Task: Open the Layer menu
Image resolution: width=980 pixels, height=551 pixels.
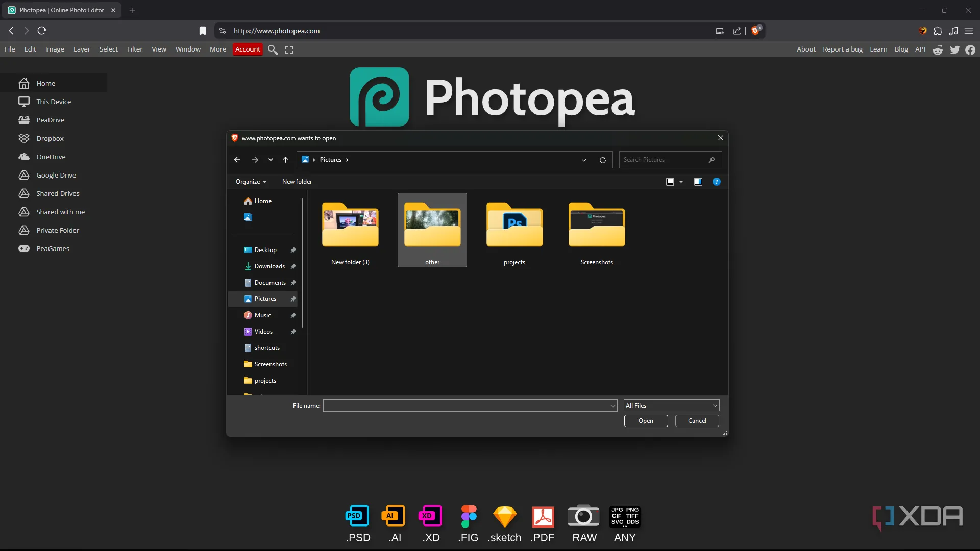Action: [x=82, y=49]
